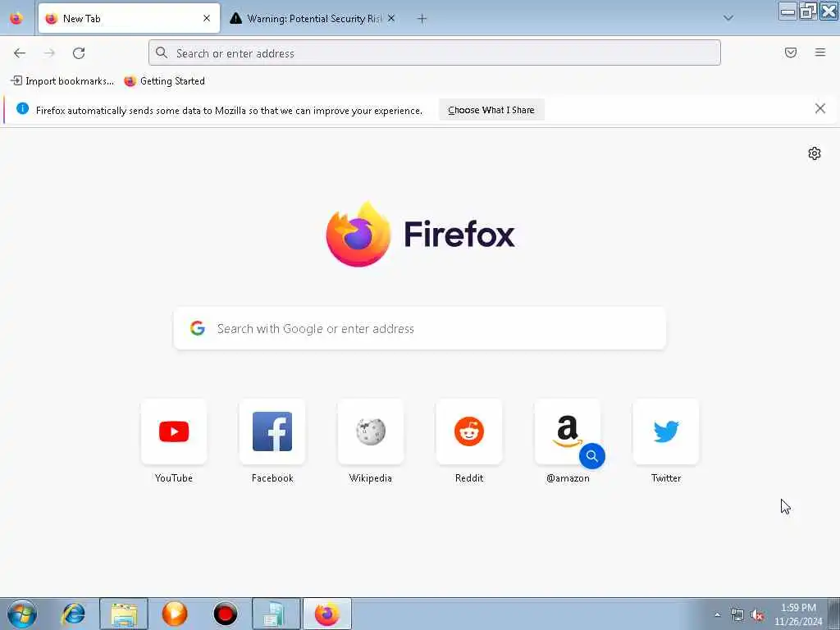Click the Firefox logo on the page
Screen dimensions: 840x630
[421, 235]
